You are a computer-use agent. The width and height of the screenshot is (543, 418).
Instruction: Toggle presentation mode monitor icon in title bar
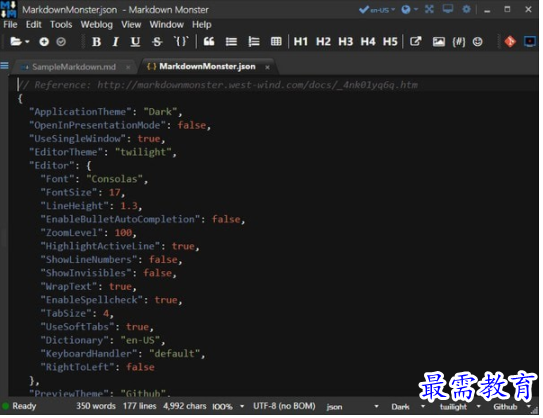click(x=448, y=9)
